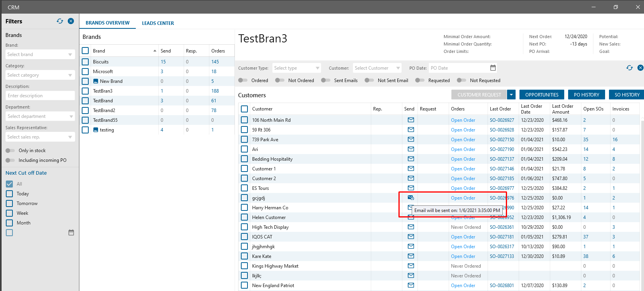The width and height of the screenshot is (644, 291).
Task: Open the PO Date calendar picker
Action: coord(493,68)
